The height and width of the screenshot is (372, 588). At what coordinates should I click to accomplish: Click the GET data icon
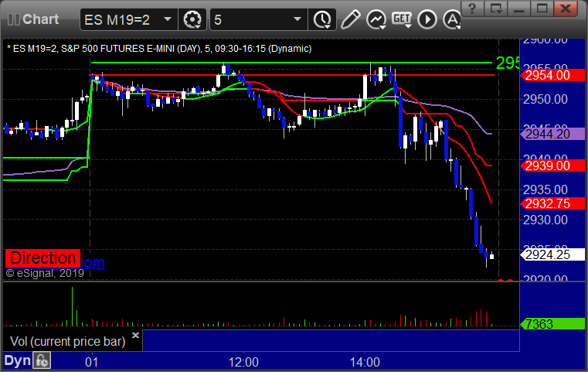(402, 19)
